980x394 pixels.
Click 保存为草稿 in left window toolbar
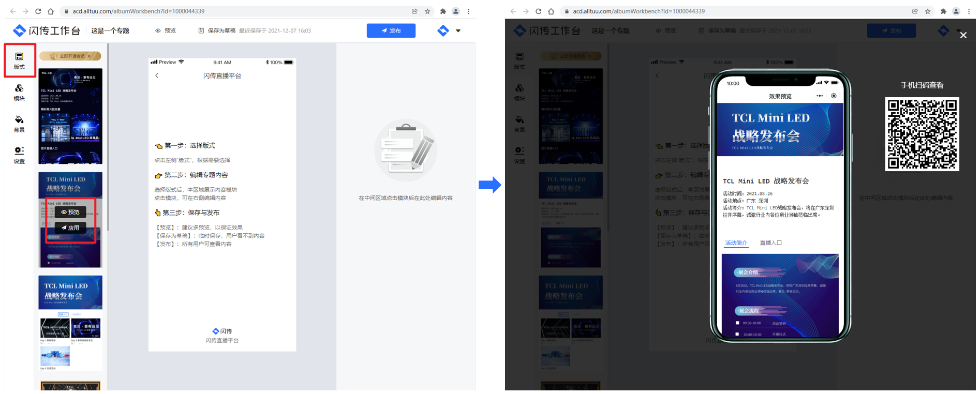click(217, 31)
